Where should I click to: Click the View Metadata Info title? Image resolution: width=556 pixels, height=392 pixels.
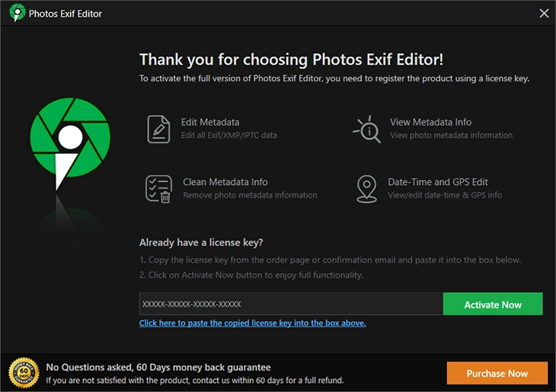click(430, 122)
